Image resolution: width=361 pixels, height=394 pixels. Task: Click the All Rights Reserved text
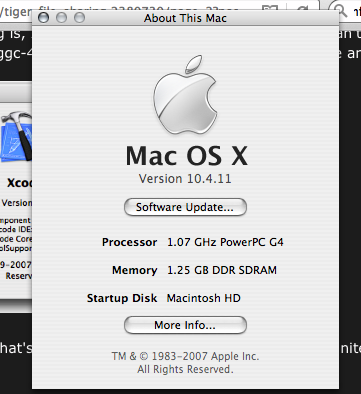coord(185,369)
